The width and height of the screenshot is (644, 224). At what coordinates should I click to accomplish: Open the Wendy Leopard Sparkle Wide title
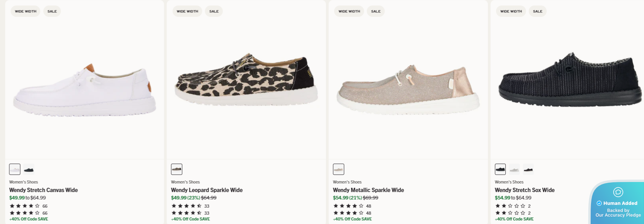207,190
